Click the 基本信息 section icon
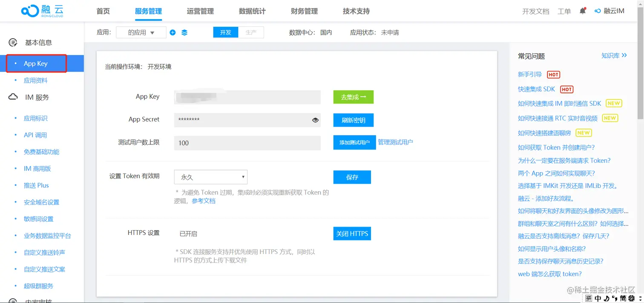Screen dimensions: 644x303 (13, 43)
